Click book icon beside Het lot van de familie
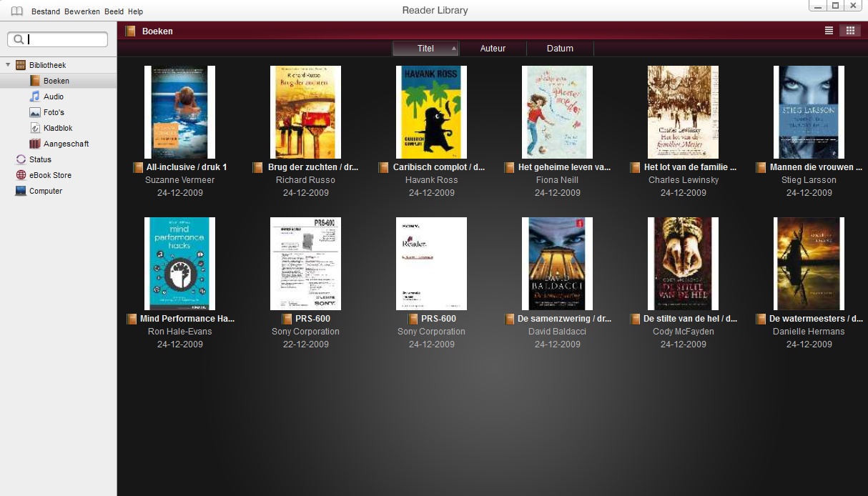Viewport: 868px width, 496px height. pos(635,167)
